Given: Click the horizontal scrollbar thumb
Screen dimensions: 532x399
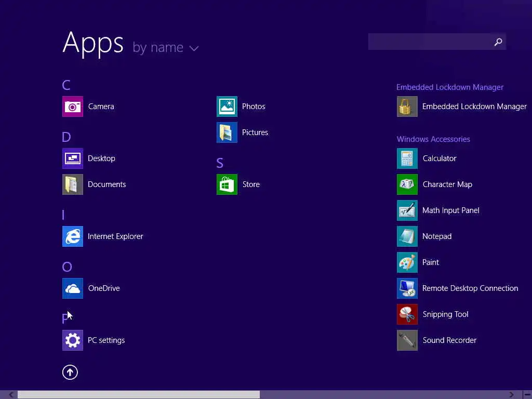Looking at the screenshot, I should [139, 395].
